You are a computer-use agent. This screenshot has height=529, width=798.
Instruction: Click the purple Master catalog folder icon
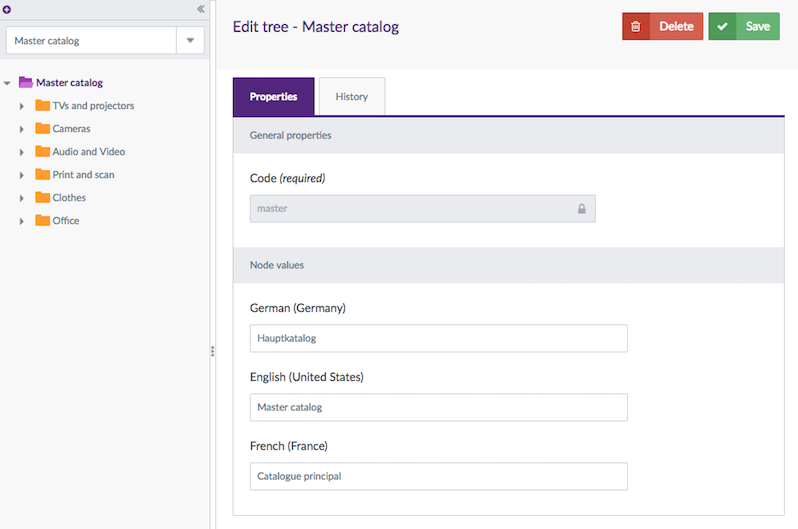[26, 83]
